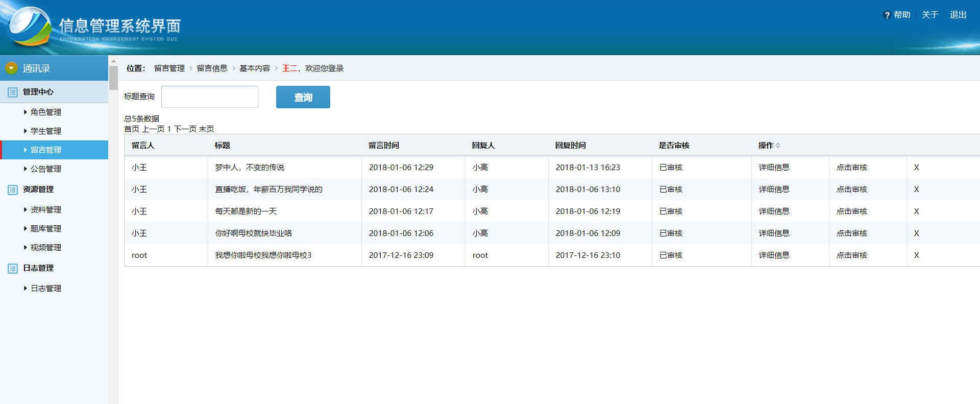Viewport: 980px width, 404px height.
Task: Click the 是否审核 column header
Action: (x=674, y=146)
